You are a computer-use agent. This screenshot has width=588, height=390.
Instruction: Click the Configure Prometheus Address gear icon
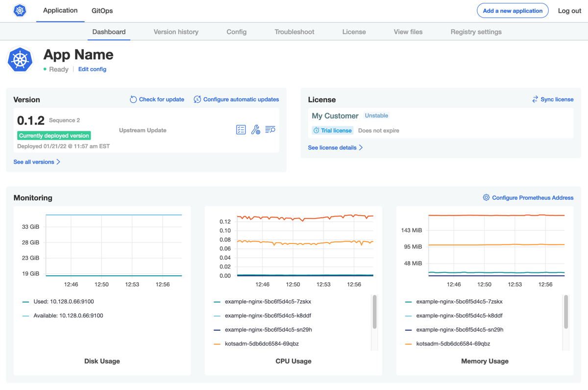(x=486, y=197)
